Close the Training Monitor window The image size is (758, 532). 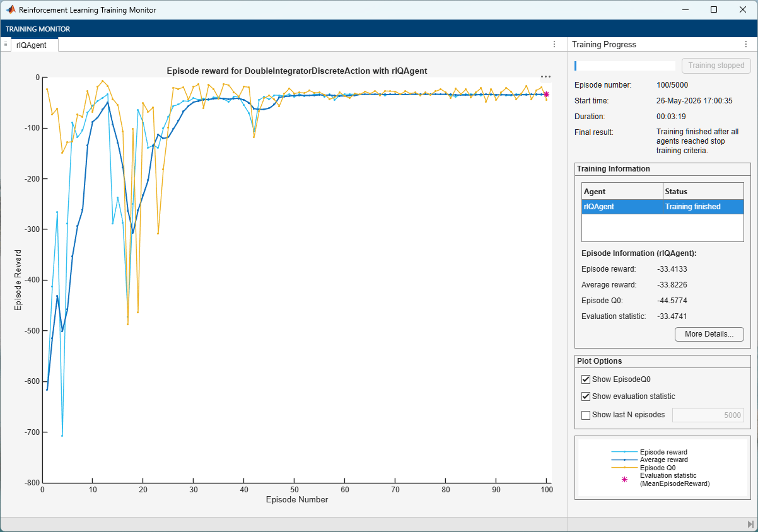[743, 9]
